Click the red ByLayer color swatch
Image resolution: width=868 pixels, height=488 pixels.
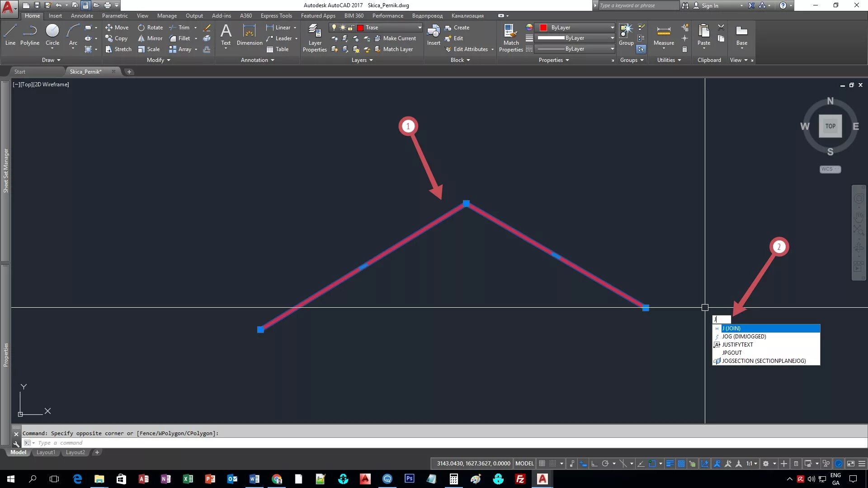(x=543, y=28)
